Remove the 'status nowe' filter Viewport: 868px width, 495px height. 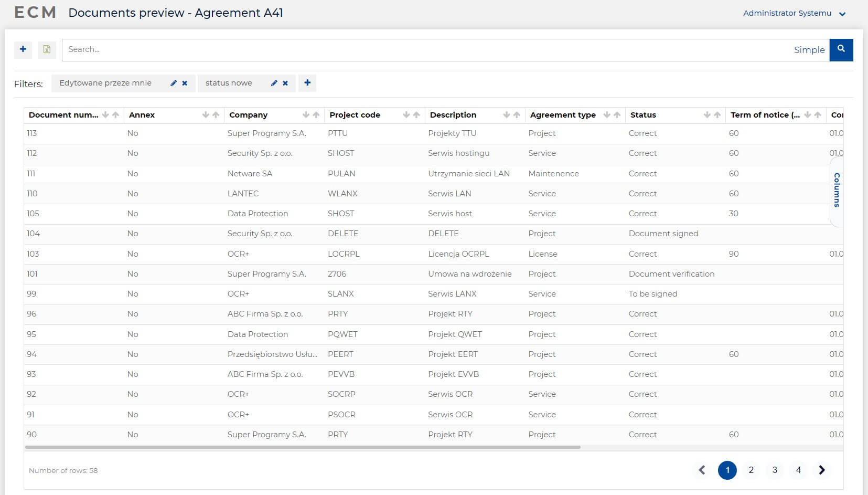pos(285,83)
